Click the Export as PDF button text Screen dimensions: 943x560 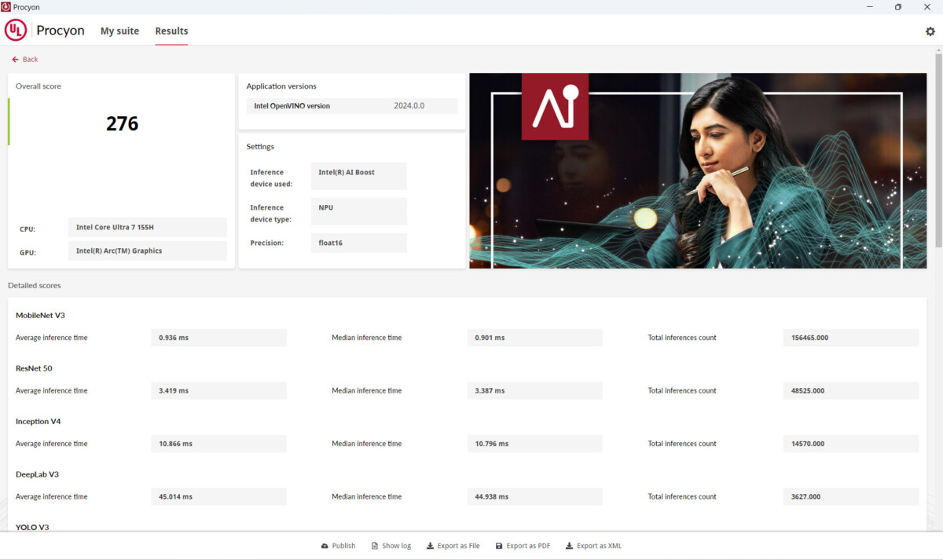point(527,546)
